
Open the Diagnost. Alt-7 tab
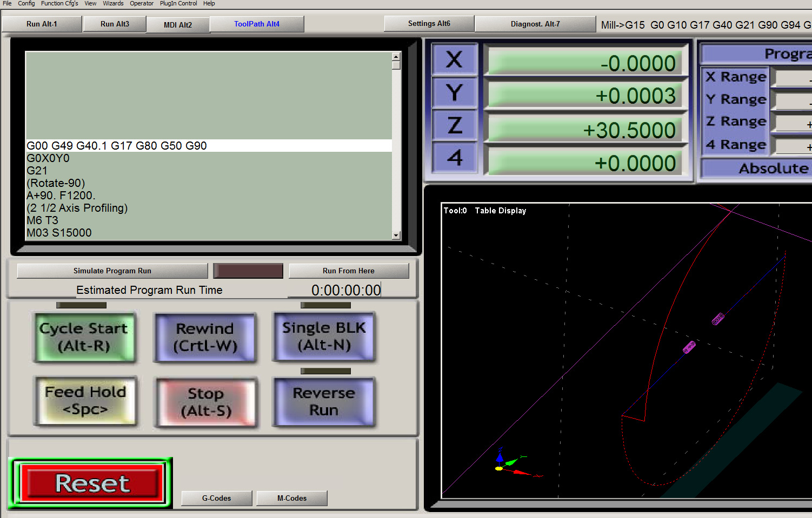(535, 24)
